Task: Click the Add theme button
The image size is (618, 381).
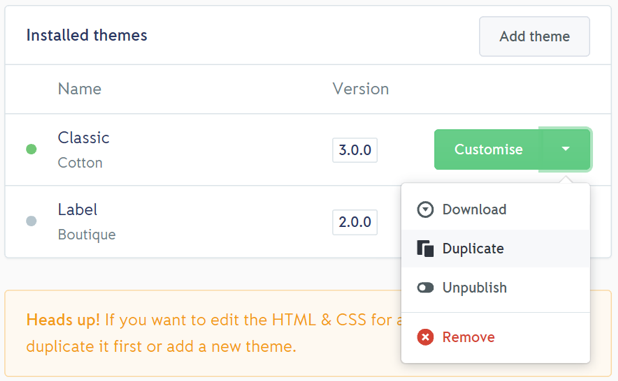Action: (x=534, y=36)
